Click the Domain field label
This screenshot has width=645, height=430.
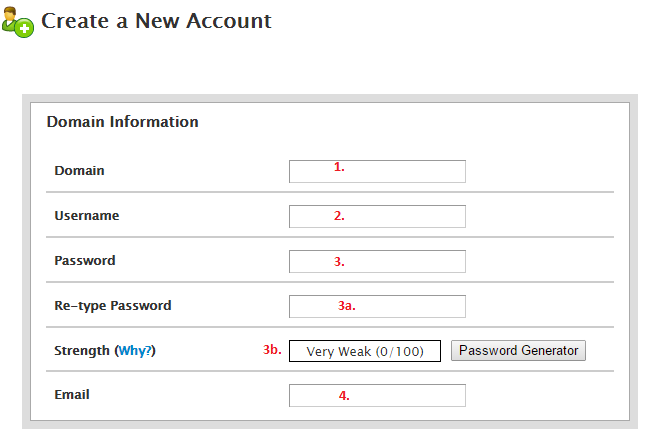(79, 171)
